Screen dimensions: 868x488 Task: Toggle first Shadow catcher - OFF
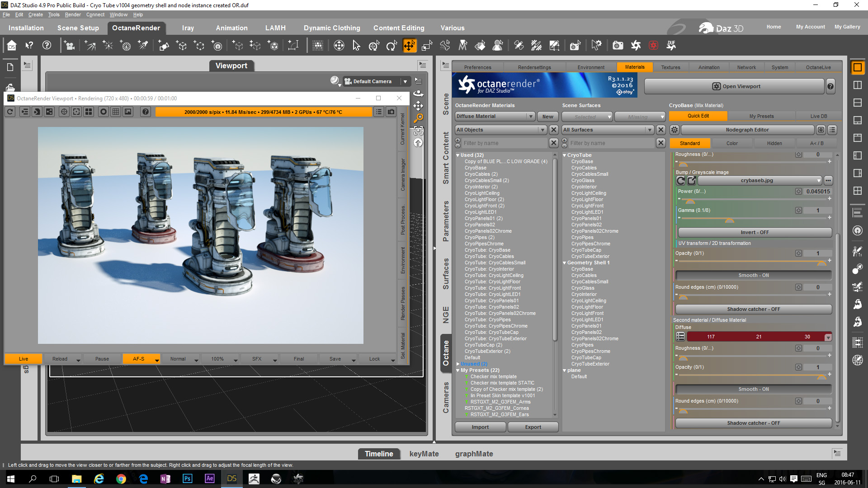coord(754,309)
